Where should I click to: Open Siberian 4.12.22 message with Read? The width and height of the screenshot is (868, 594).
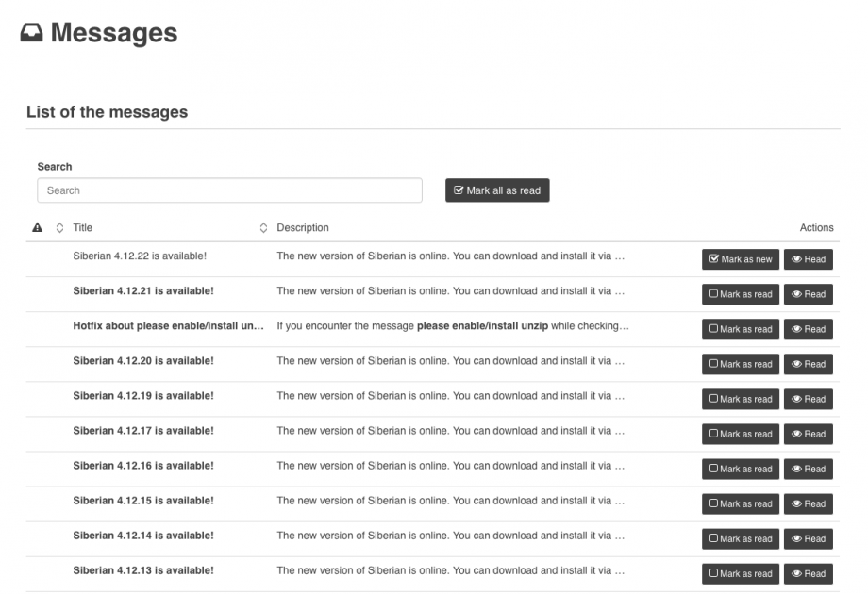point(809,259)
